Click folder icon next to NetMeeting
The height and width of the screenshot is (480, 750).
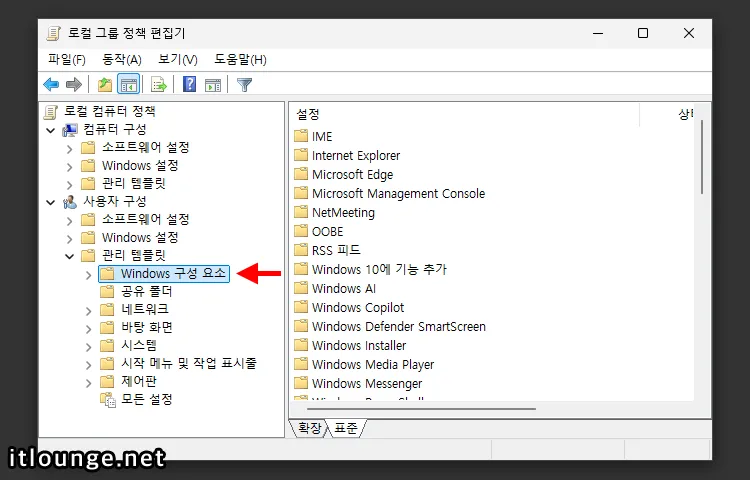click(x=301, y=212)
